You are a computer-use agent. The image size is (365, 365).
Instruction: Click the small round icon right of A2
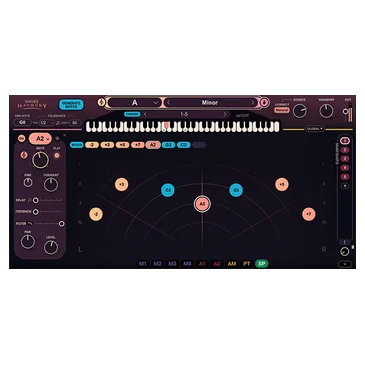pos(57,138)
